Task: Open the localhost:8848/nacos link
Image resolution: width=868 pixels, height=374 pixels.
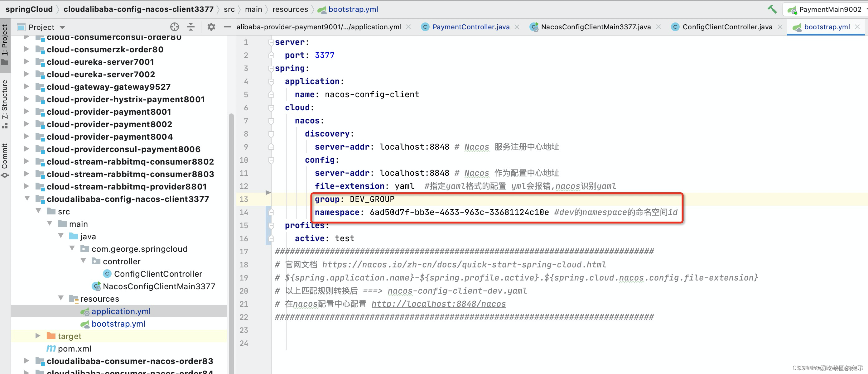Action: pyautogui.click(x=438, y=304)
